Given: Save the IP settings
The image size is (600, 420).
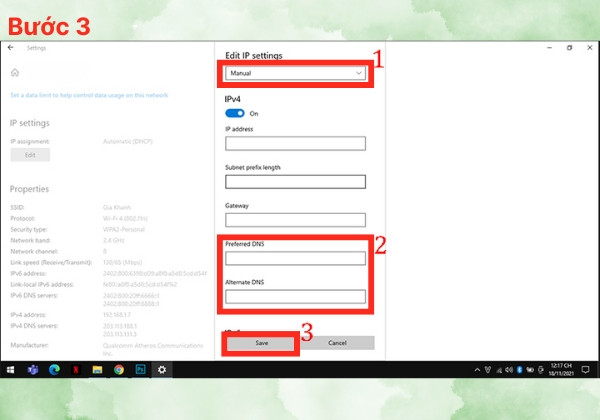Looking at the screenshot, I should pyautogui.click(x=261, y=343).
